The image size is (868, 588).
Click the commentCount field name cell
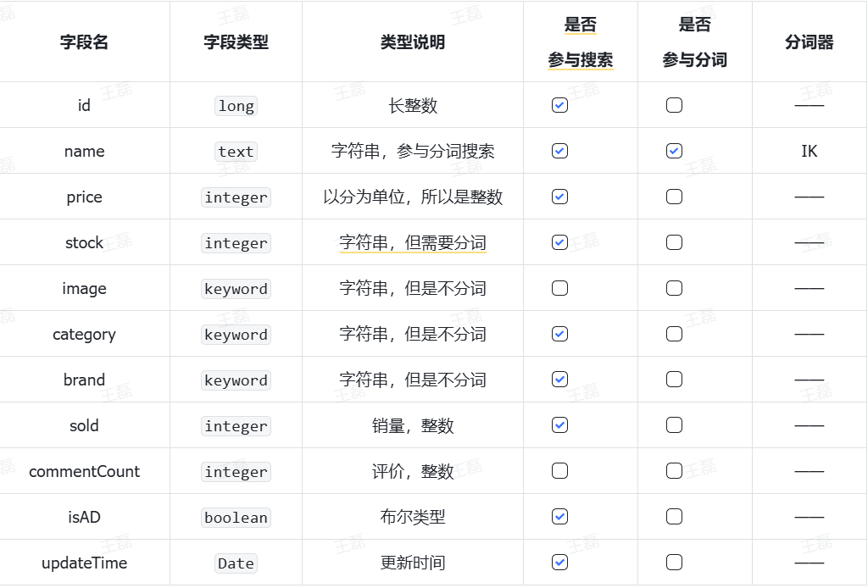click(84, 472)
